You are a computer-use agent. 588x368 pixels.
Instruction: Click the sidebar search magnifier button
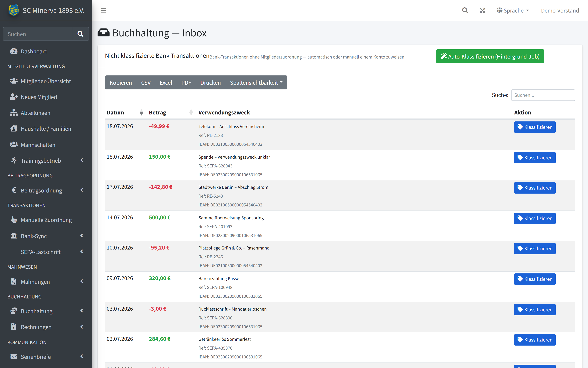point(80,34)
